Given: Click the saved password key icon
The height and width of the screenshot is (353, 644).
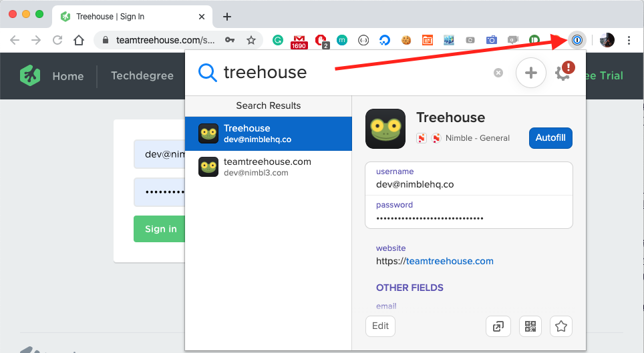Looking at the screenshot, I should (x=230, y=40).
